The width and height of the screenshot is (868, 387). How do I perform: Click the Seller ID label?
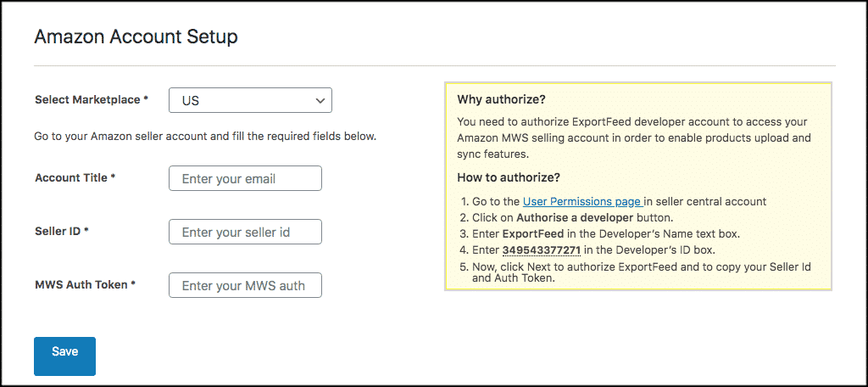tap(62, 231)
